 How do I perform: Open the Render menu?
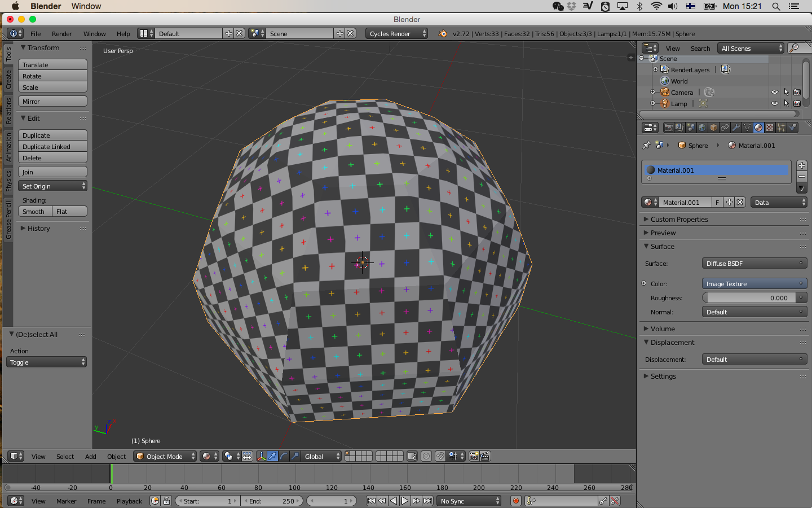(61, 34)
